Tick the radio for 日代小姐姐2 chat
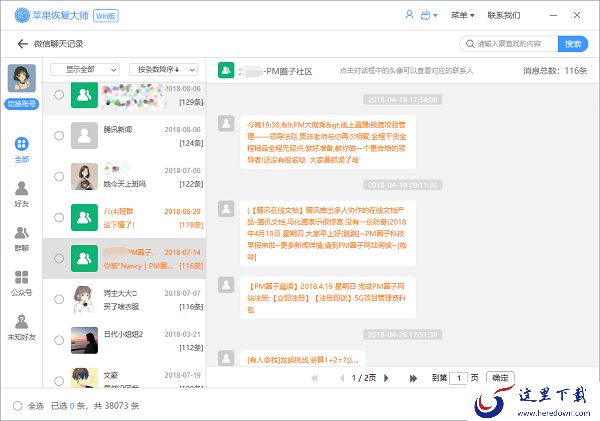Screen dimensions: 600x421 click(x=59, y=340)
